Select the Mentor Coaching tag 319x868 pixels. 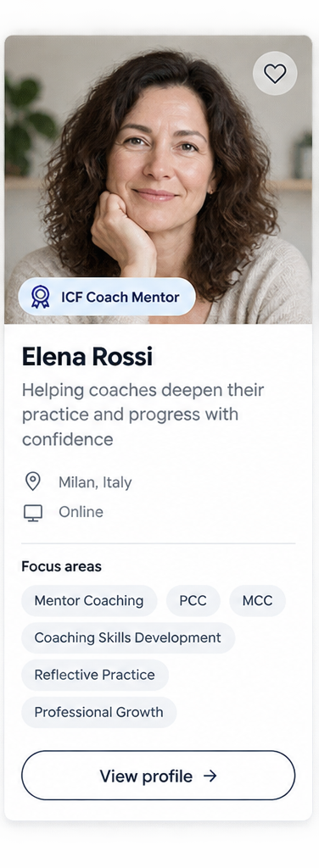[89, 601]
